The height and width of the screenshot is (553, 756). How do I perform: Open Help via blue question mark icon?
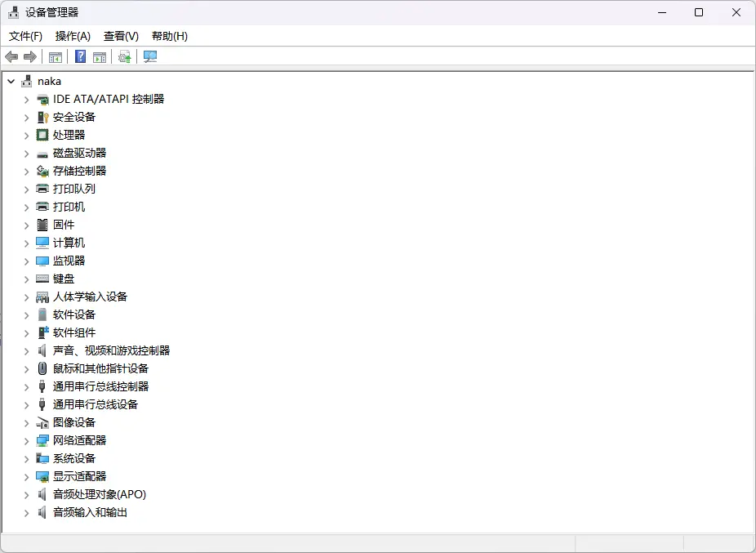(81, 57)
